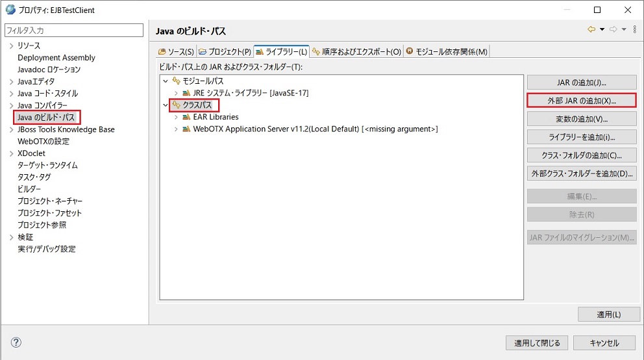Image resolution: width=644 pixels, height=360 pixels.
Task: Expand the リソース category
Action: pos(11,45)
